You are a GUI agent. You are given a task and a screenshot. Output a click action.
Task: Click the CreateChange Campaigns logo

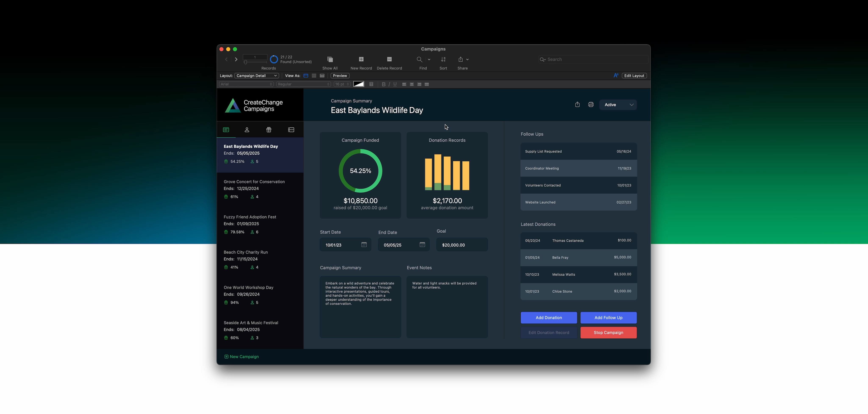(254, 106)
